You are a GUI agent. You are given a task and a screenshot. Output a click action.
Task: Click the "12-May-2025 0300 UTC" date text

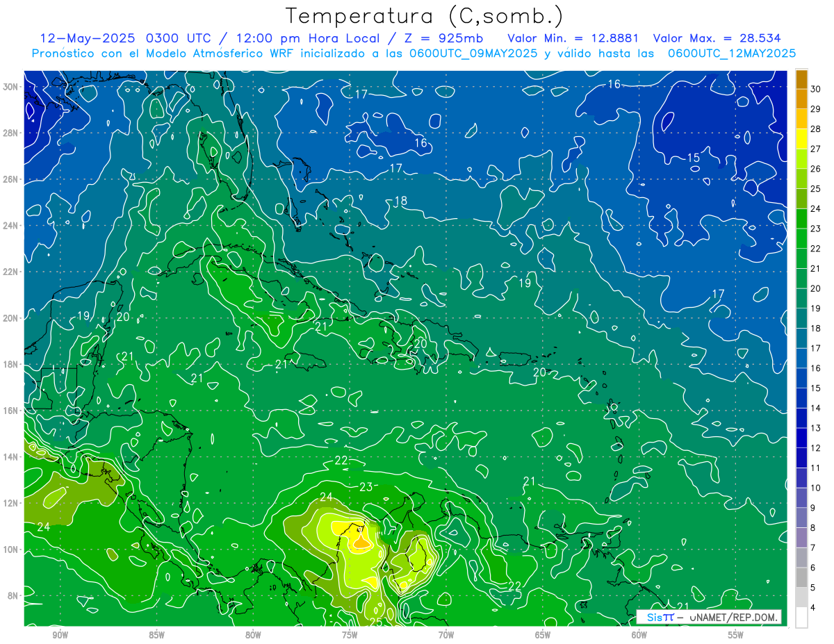[x=125, y=38]
